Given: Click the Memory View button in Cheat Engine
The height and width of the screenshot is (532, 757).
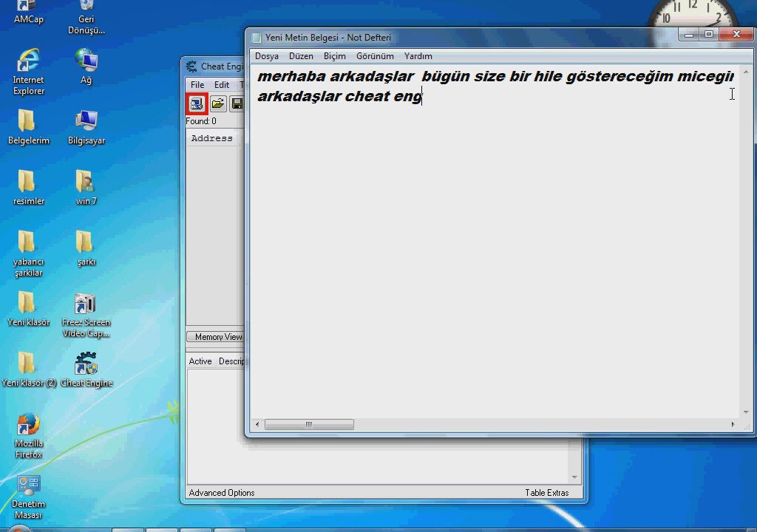Looking at the screenshot, I should pos(216,336).
